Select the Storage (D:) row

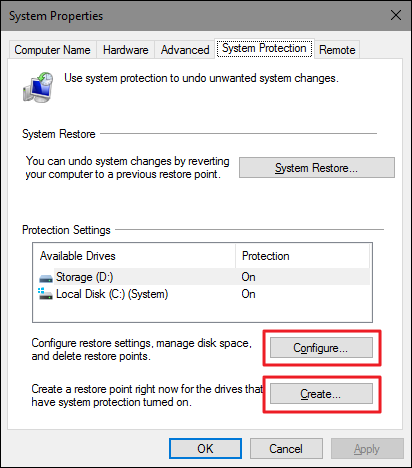[202, 277]
